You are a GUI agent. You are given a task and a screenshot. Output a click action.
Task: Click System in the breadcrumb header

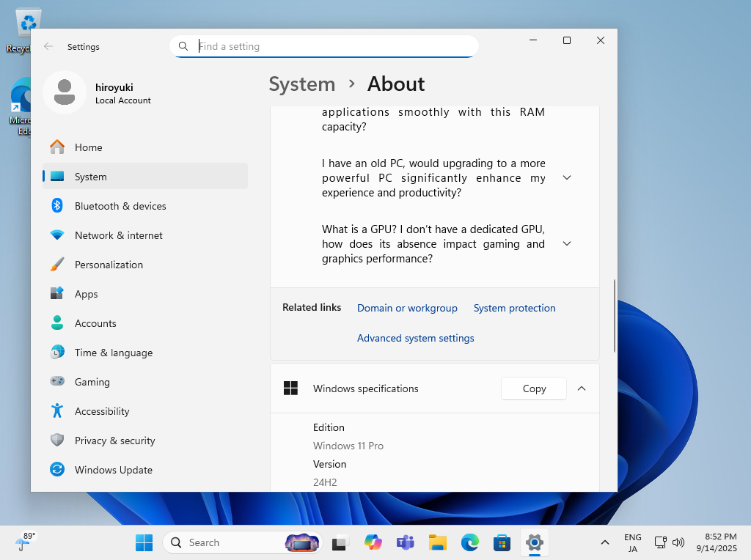click(x=301, y=84)
